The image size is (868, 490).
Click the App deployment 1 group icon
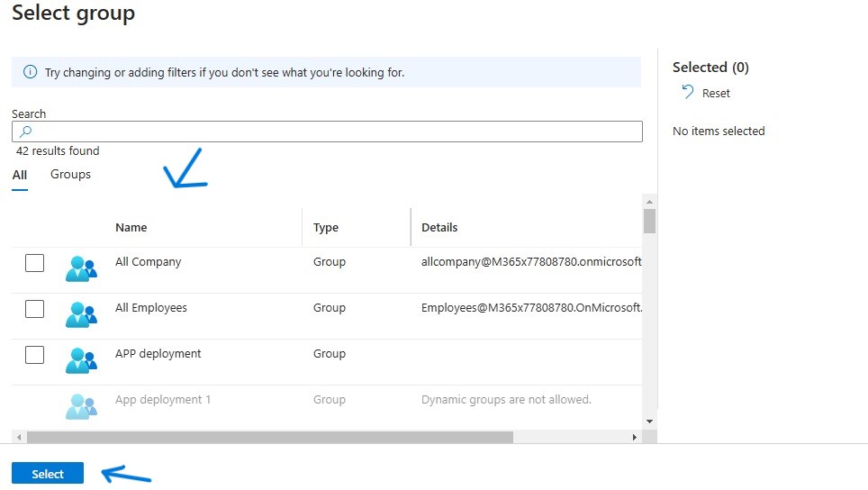click(81, 405)
